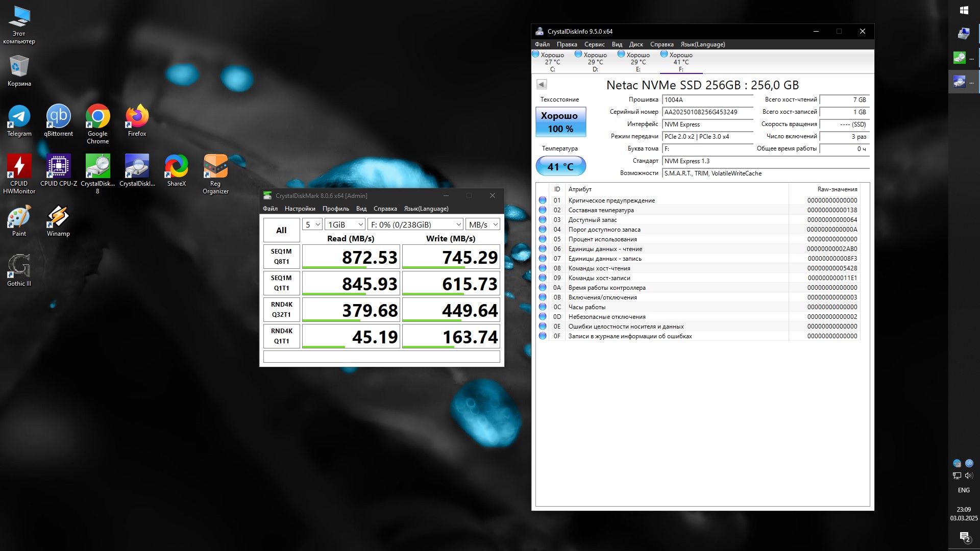Open test count dropdown showing 5

pos(312,224)
